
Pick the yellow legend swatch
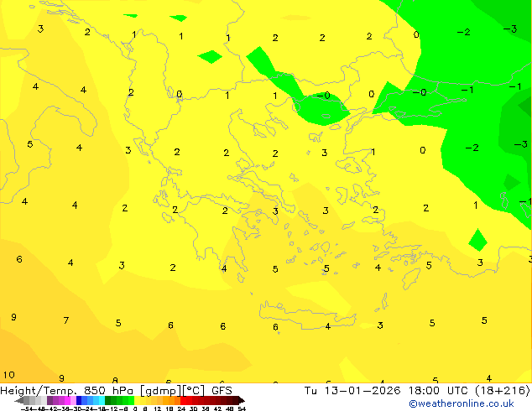137,400
